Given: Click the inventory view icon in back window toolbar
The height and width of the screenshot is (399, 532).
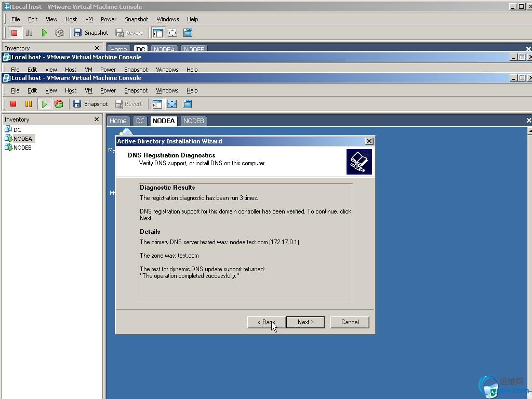Looking at the screenshot, I should 158,33.
